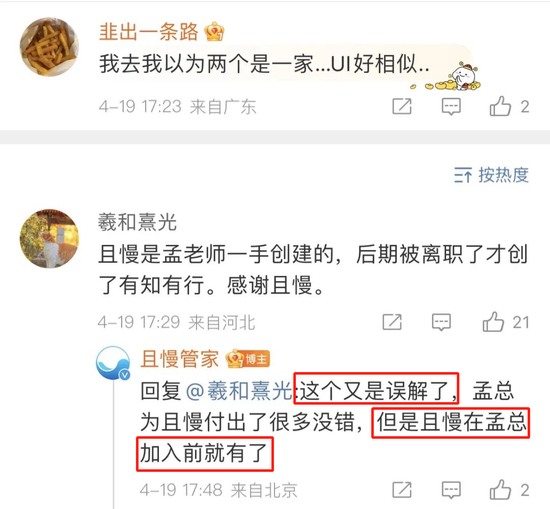Follow the @羲和熹光 mention link
Image resolution: width=550 pixels, height=509 pixels.
tap(239, 390)
